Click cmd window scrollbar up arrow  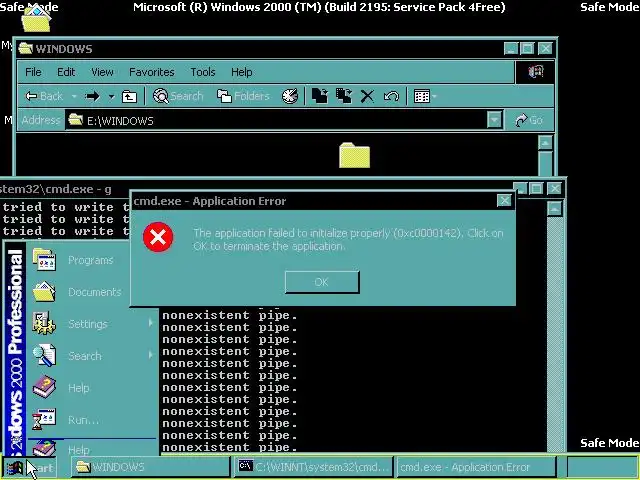[x=555, y=209]
